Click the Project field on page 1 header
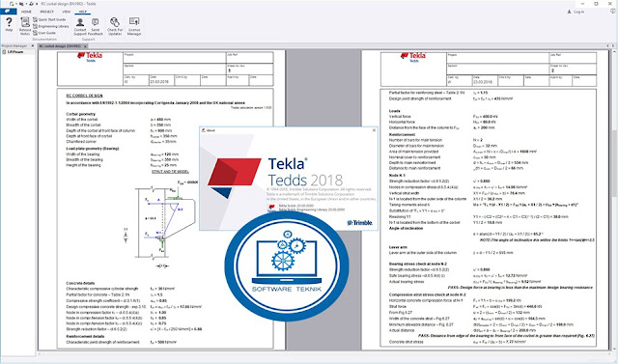618x364 pixels. tap(175, 58)
